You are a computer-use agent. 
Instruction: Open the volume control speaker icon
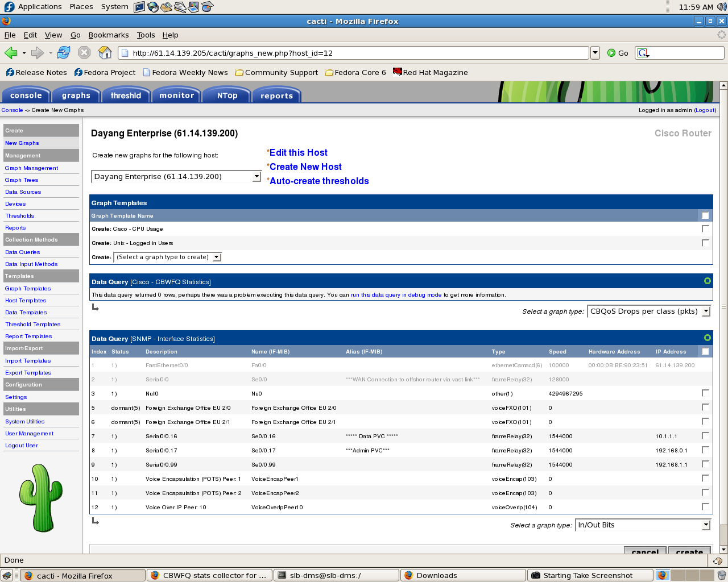tap(722, 7)
